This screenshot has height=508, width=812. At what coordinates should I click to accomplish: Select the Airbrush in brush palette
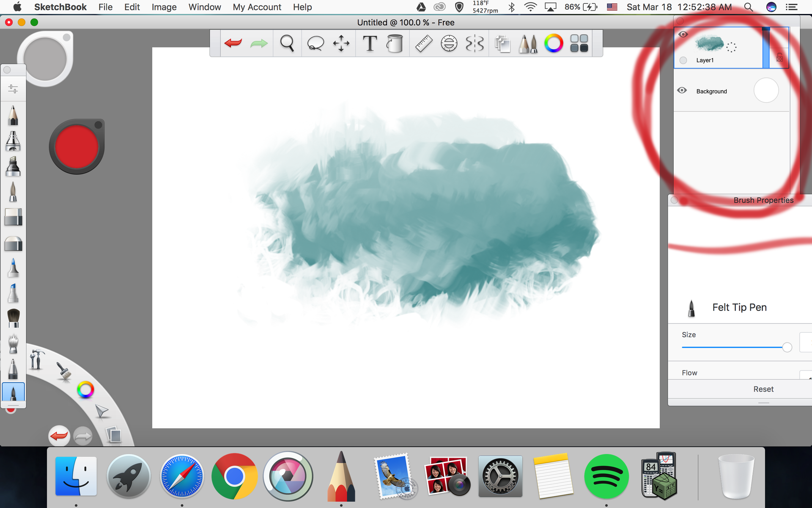(13, 141)
